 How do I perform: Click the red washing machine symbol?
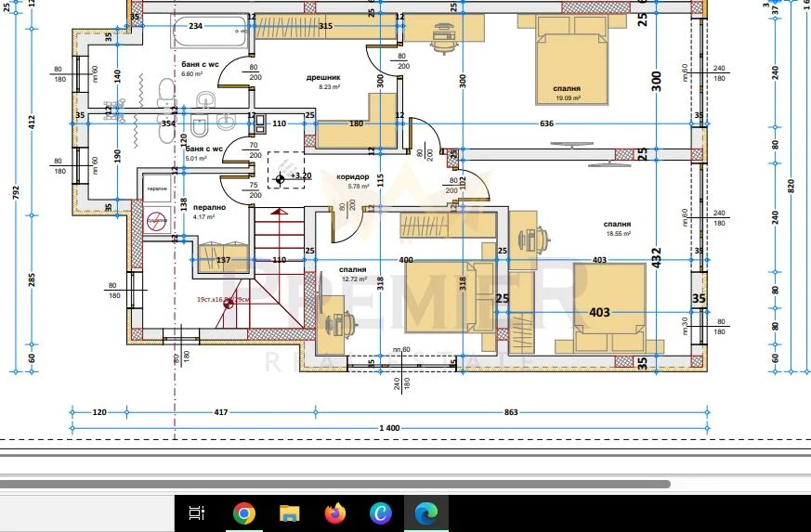pos(155,219)
